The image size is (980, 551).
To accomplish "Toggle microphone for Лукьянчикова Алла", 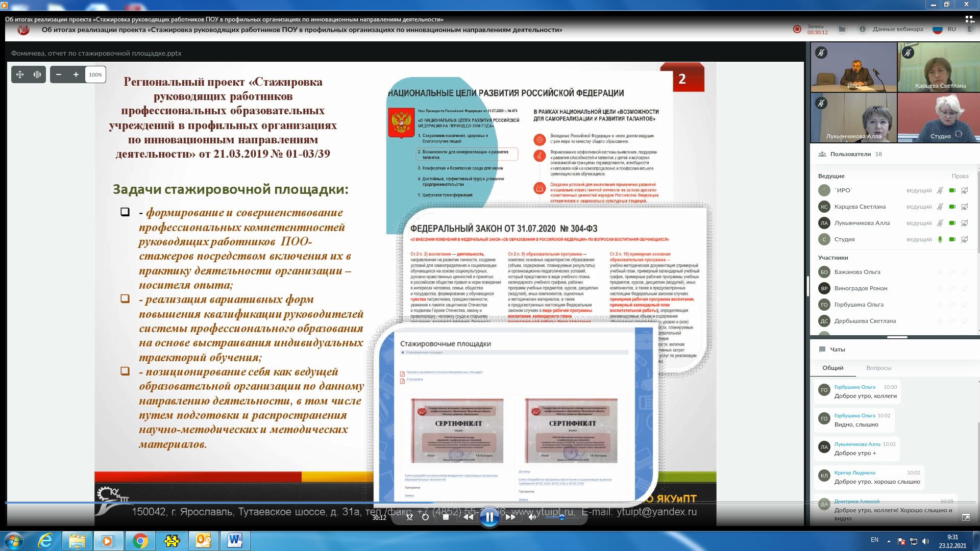I will pyautogui.click(x=940, y=223).
